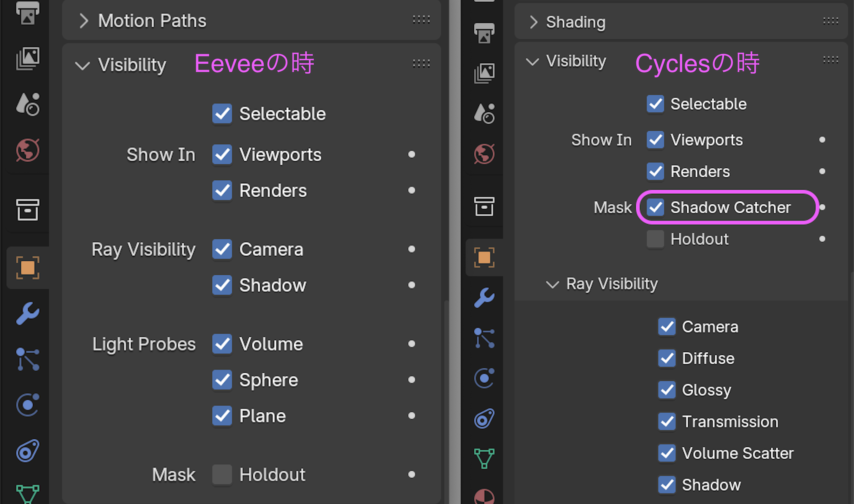Open Particles properties tab in the right panel
Image resolution: width=854 pixels, height=504 pixels.
pos(484,338)
